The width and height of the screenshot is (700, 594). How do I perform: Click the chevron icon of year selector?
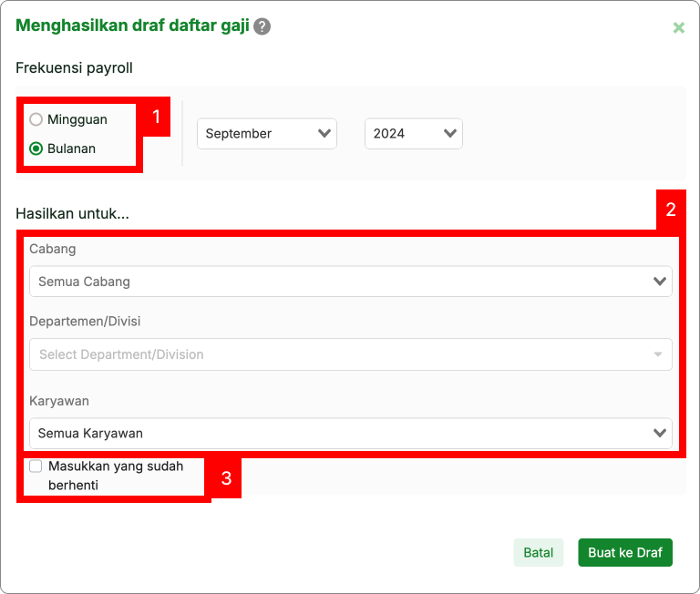(x=449, y=134)
